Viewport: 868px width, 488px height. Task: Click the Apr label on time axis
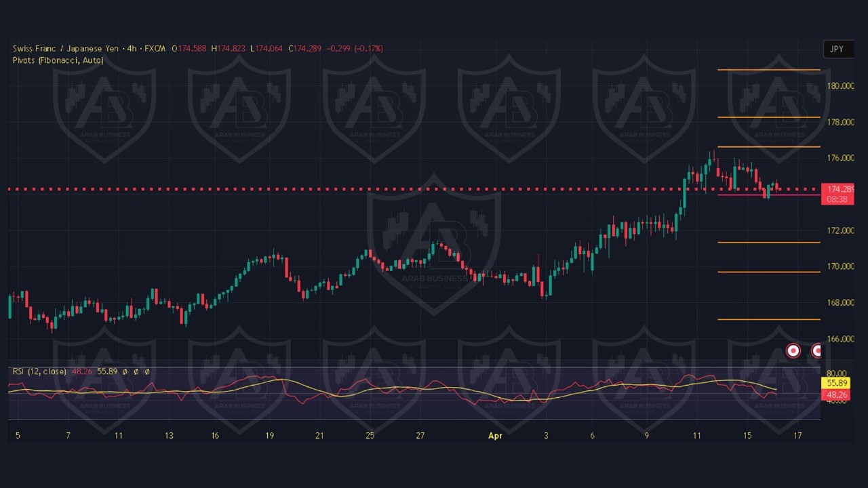coord(496,436)
